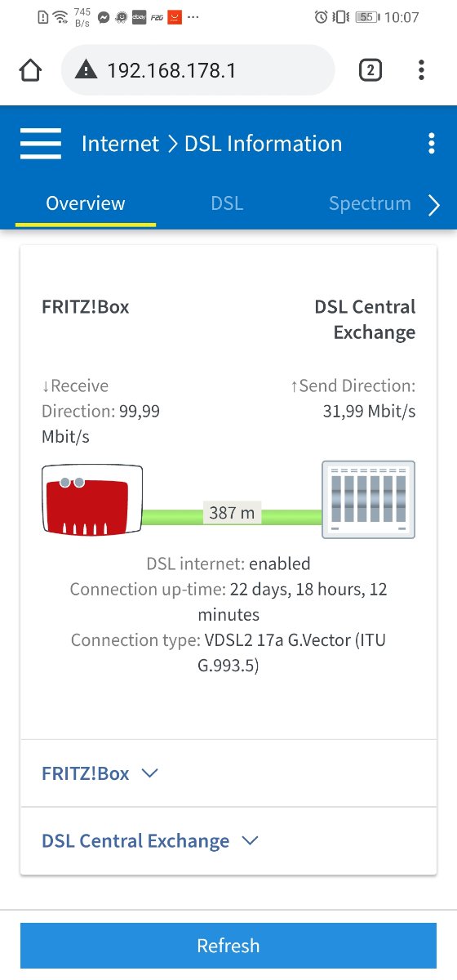Open Chrome's three-dot overflow menu
This screenshot has height=980, width=457.
click(421, 70)
